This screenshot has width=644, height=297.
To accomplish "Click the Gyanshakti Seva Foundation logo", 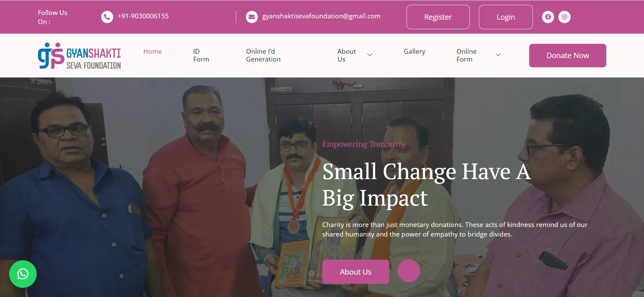I will (x=79, y=56).
